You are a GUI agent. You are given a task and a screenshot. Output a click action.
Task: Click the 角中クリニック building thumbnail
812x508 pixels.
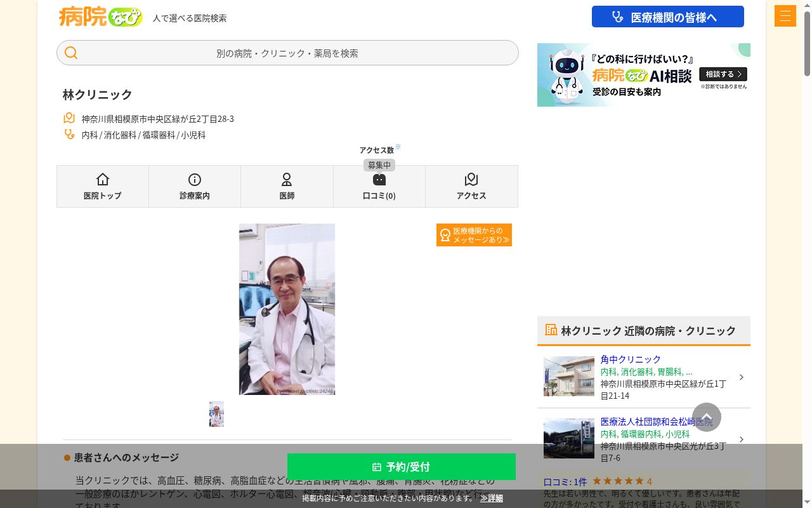pyautogui.click(x=569, y=376)
